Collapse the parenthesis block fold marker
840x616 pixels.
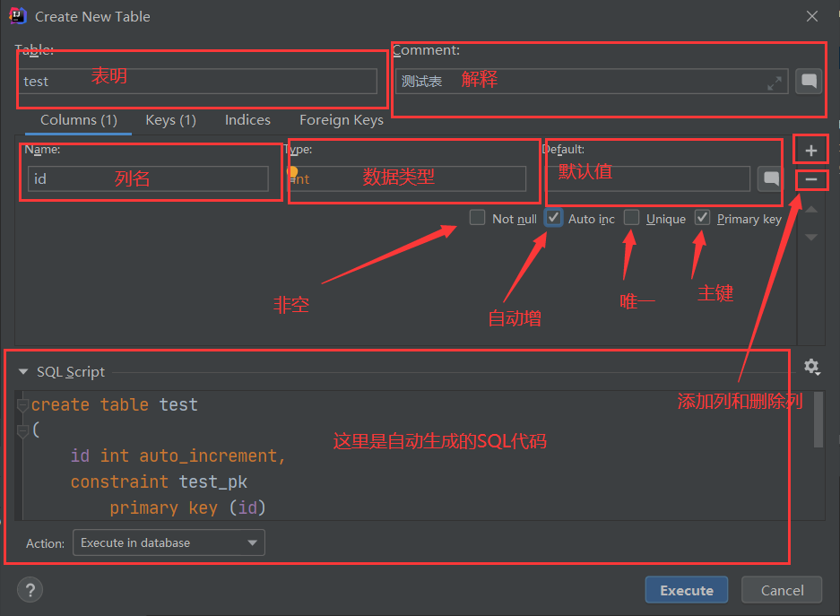tap(22, 430)
